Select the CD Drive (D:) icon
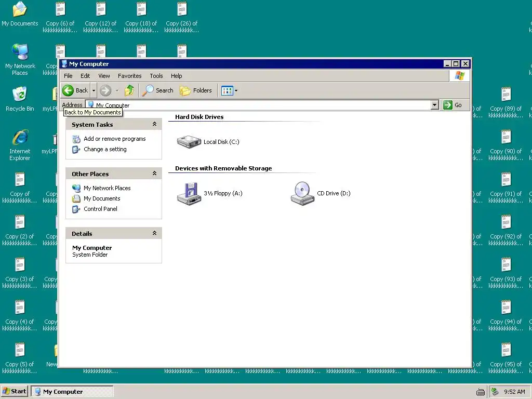The height and width of the screenshot is (399, 532). click(302, 194)
